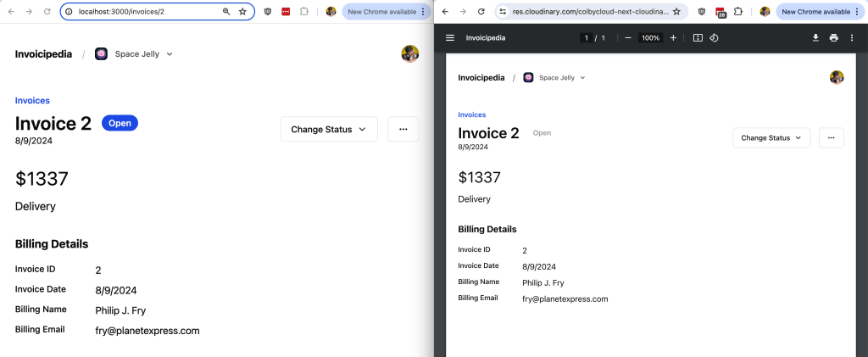Rotate the PDF page counterclockwise
The height and width of the screenshot is (357, 868).
point(714,37)
